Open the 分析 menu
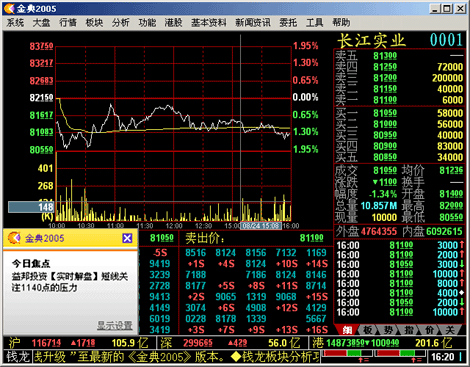Screen dimensions: 470x367 click(x=120, y=23)
